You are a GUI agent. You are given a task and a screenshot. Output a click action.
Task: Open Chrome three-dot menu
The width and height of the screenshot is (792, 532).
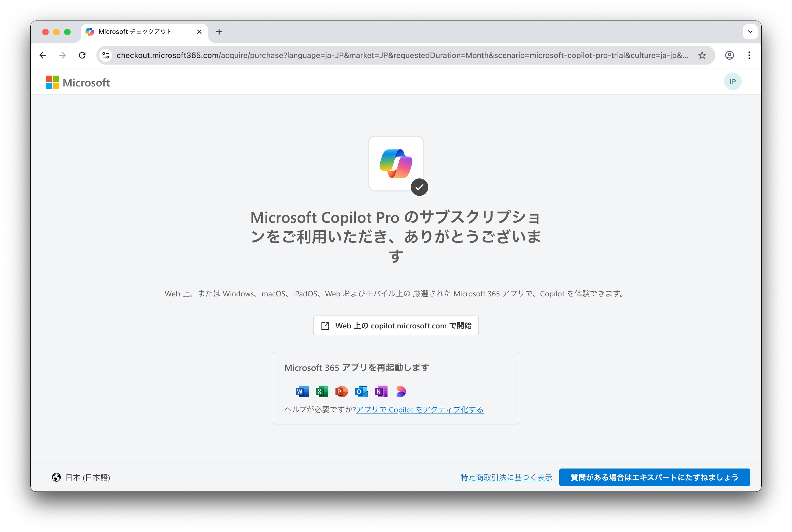tap(749, 55)
